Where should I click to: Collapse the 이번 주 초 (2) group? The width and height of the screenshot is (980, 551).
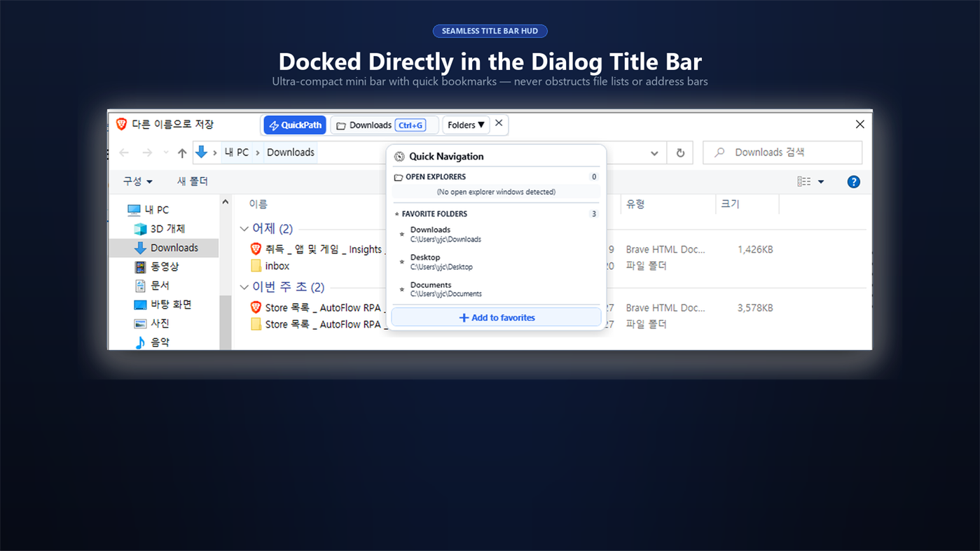click(x=244, y=287)
